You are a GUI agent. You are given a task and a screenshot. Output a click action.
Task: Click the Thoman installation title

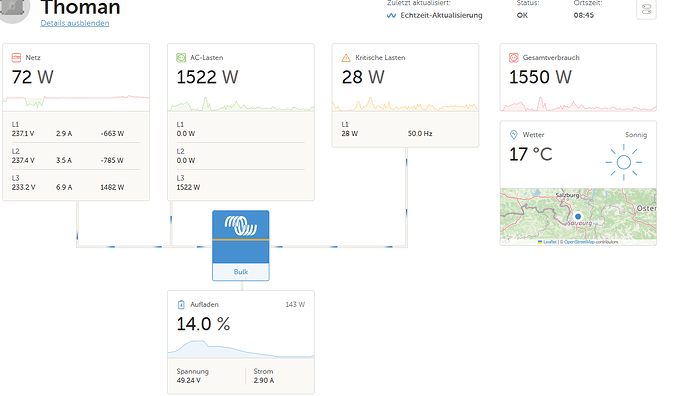(80, 8)
